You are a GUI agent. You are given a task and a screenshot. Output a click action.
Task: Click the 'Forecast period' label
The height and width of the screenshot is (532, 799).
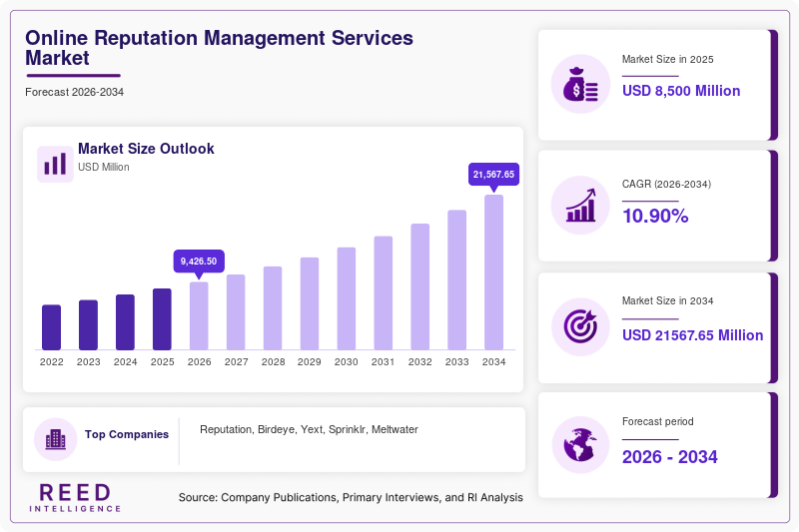point(658,421)
